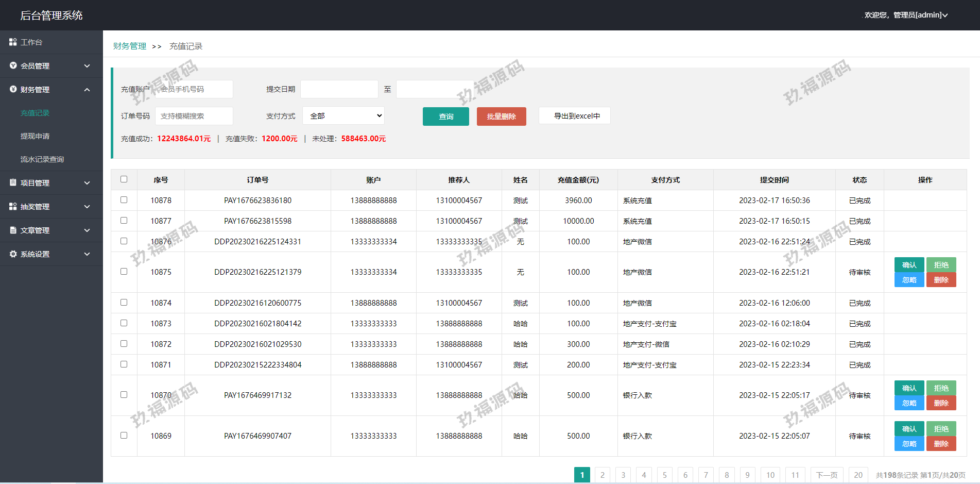Click the 财务管理 money icon

(x=13, y=89)
